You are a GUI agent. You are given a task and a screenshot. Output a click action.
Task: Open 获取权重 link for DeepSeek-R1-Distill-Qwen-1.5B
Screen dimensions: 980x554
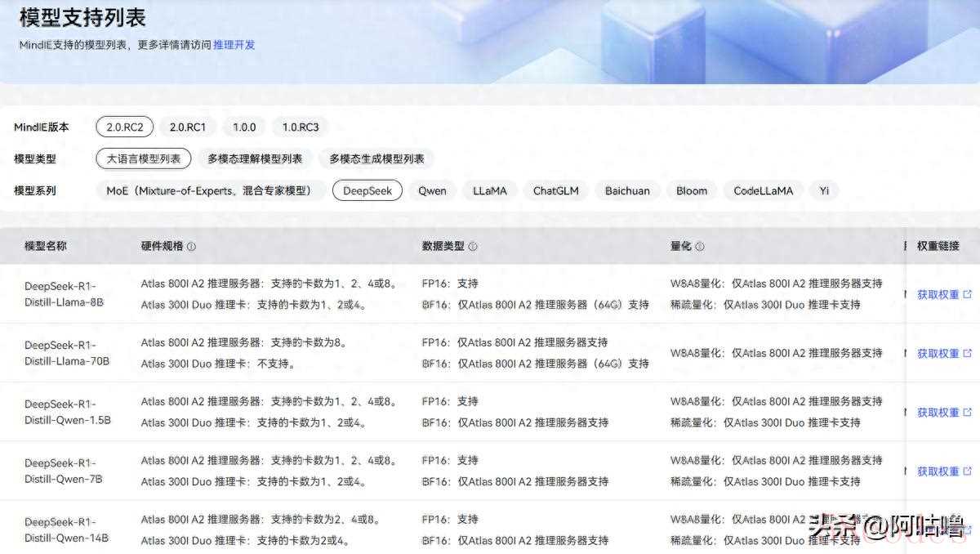[x=944, y=413]
